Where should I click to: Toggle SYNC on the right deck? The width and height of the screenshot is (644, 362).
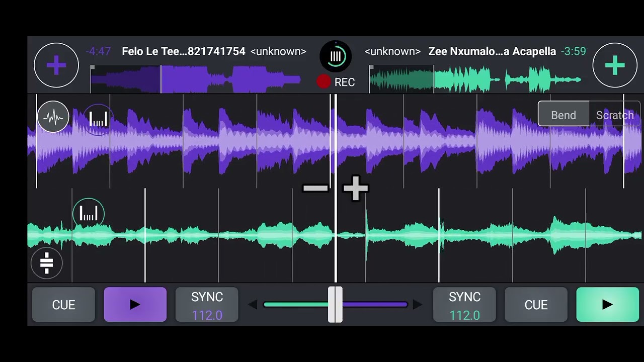pyautogui.click(x=464, y=305)
